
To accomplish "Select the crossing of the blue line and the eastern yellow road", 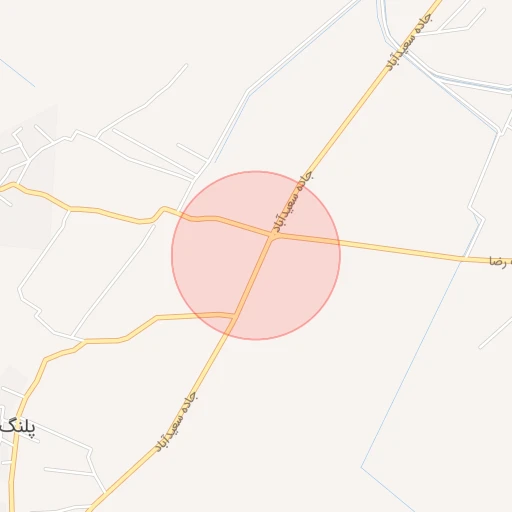I will pyautogui.click(x=463, y=258).
